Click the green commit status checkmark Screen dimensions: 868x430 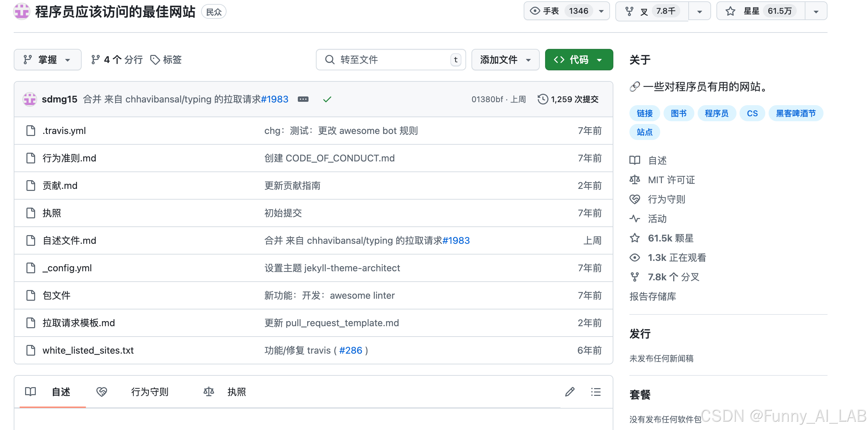327,99
